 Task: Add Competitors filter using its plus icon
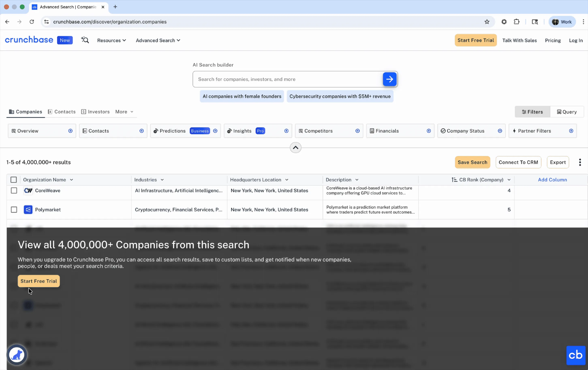[x=357, y=131]
